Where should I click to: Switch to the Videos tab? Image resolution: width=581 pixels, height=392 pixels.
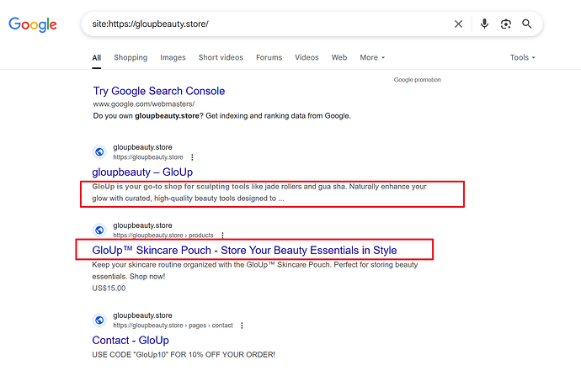click(x=306, y=57)
